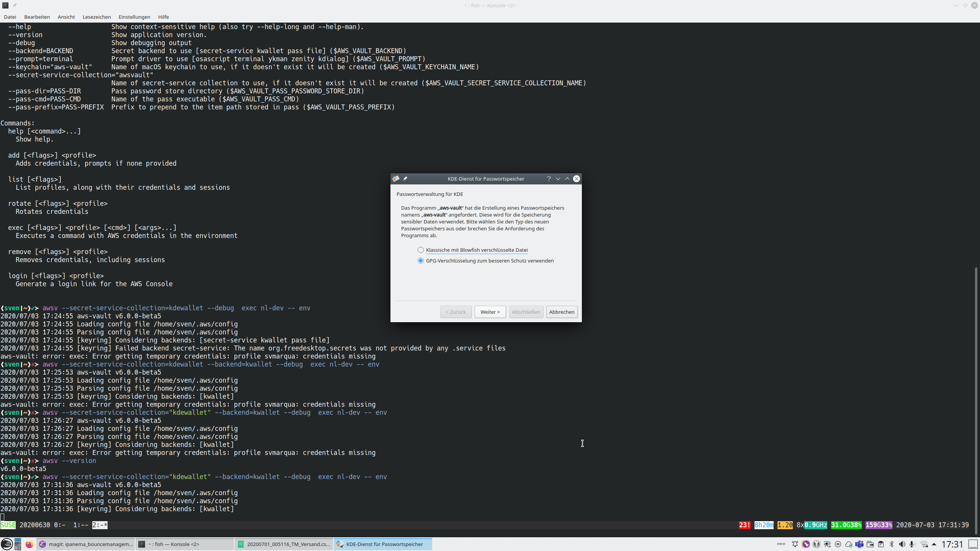Click Abbrechen to cancel the wallet dialog
The height and width of the screenshot is (551, 980).
point(562,312)
